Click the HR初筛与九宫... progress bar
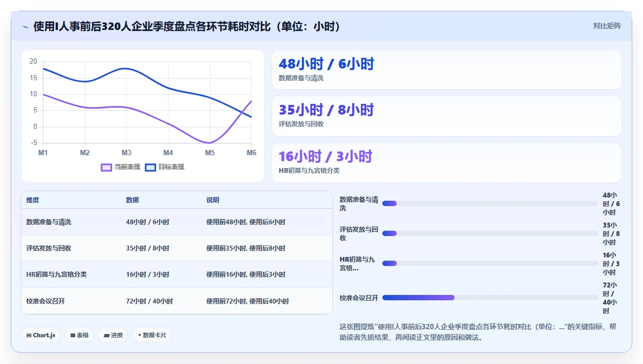Viewport: 643px width, 364px height. pyautogui.click(x=490, y=263)
